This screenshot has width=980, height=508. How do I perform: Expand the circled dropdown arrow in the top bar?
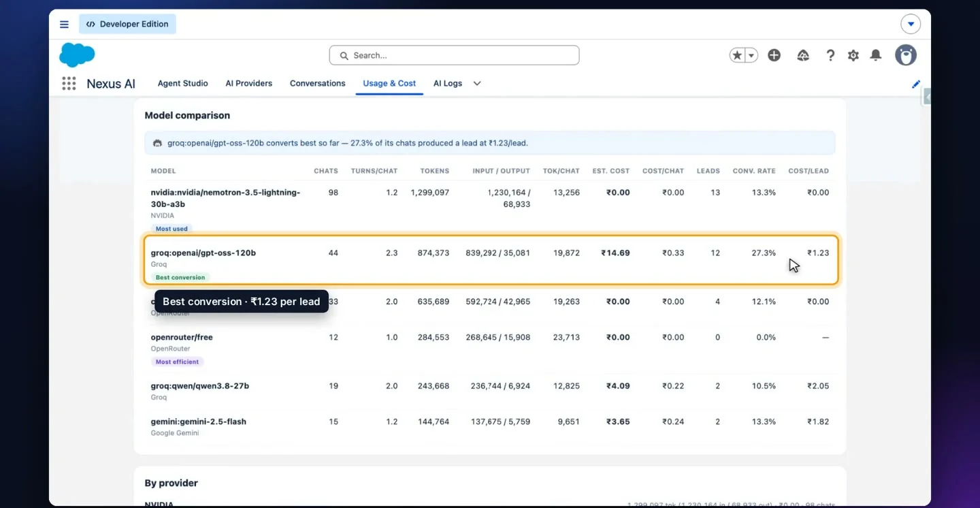click(911, 25)
